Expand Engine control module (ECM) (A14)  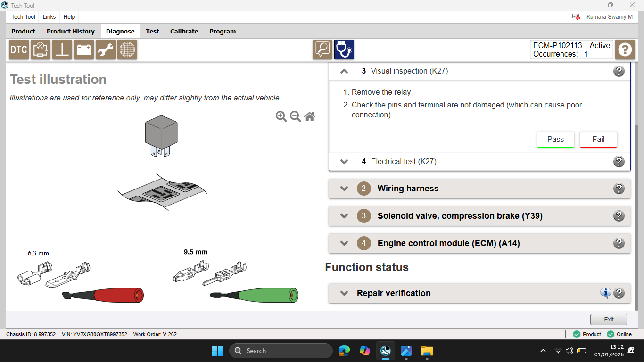(x=344, y=243)
